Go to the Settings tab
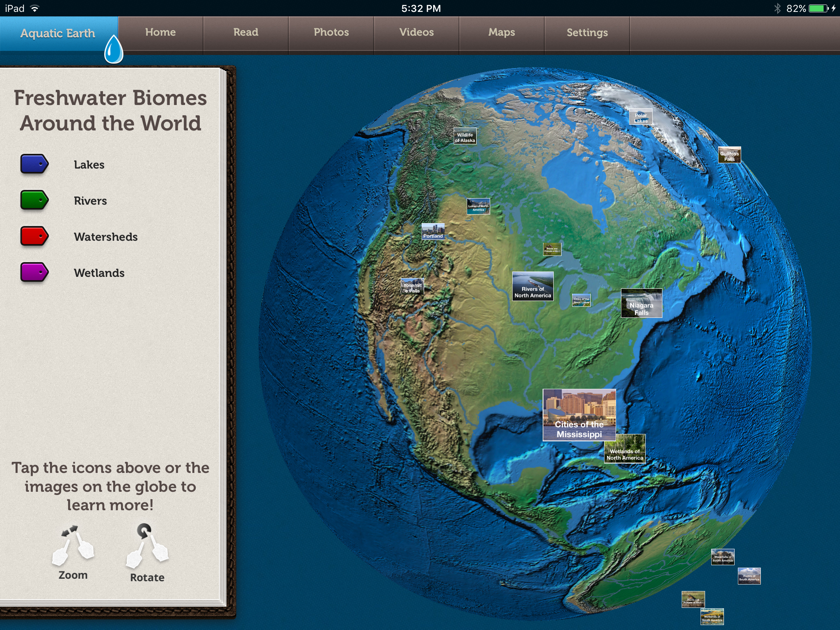The width and height of the screenshot is (840, 630). (587, 32)
